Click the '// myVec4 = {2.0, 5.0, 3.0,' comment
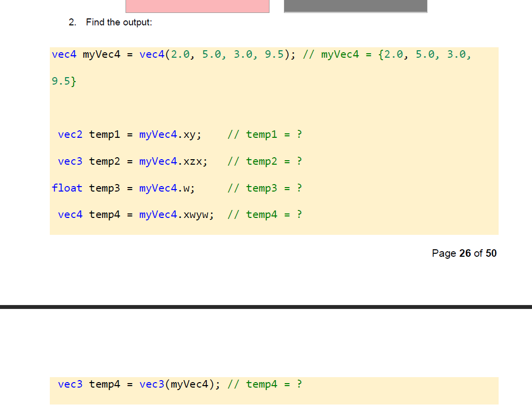This screenshot has height=407, width=532. pyautogui.click(x=387, y=55)
